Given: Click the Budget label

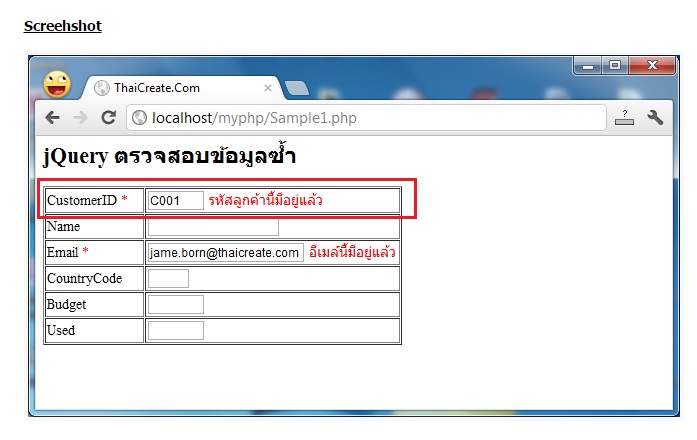Looking at the screenshot, I should coord(66,304).
